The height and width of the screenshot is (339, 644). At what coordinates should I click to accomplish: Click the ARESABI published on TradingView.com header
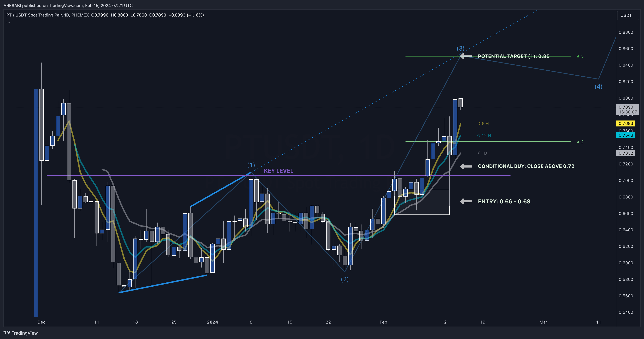[68, 5]
